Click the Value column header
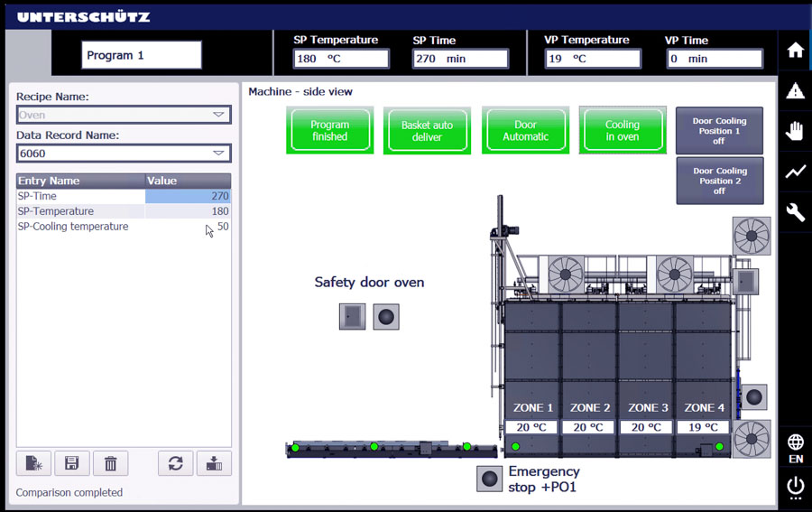This screenshot has height=512, width=812. pos(188,181)
